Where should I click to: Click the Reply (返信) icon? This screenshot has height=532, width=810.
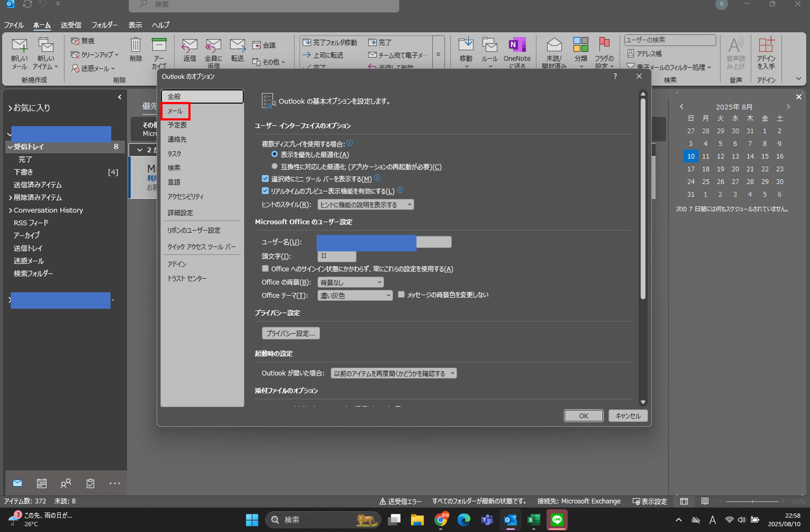pos(190,50)
